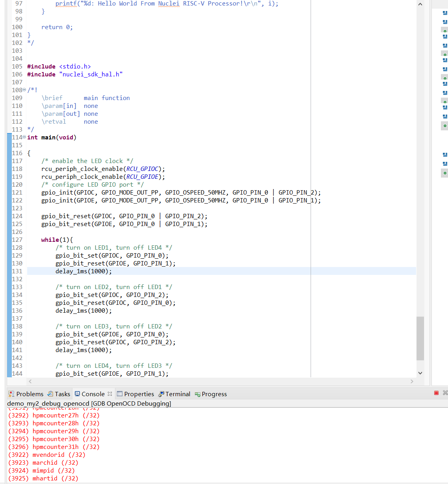Click comment '/* turn on LED4, turn off LED3 */'
448x484 pixels.
pos(114,365)
